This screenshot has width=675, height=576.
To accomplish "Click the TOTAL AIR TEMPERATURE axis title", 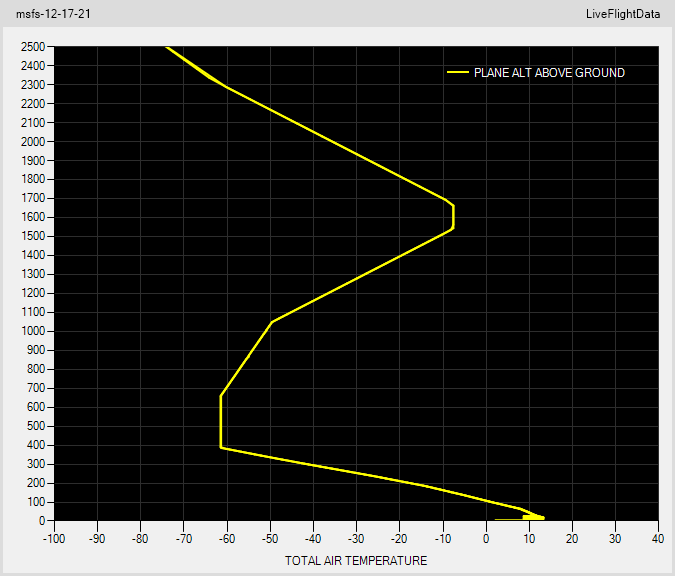I will (356, 561).
